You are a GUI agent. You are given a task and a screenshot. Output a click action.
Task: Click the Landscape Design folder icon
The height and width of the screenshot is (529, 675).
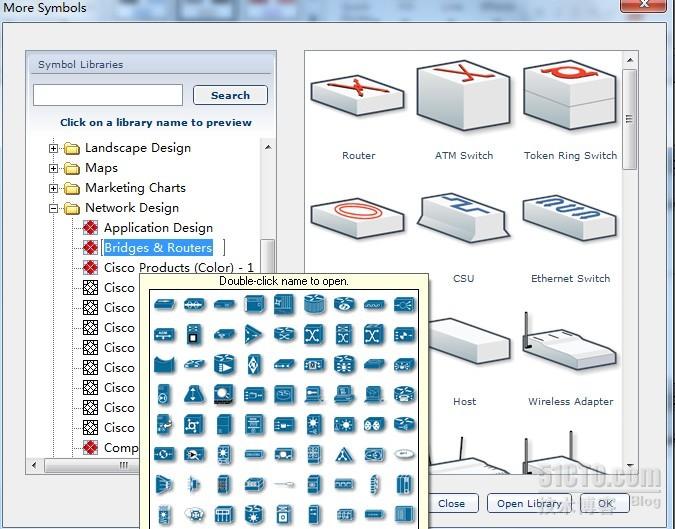72,148
